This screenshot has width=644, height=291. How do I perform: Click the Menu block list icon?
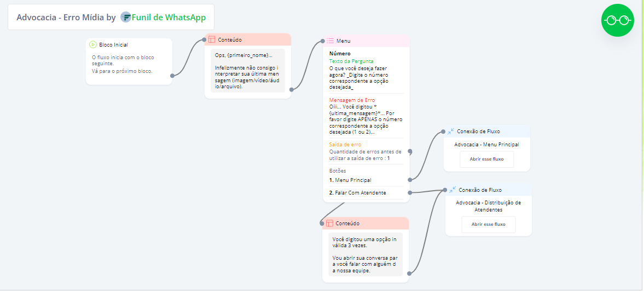click(x=330, y=41)
